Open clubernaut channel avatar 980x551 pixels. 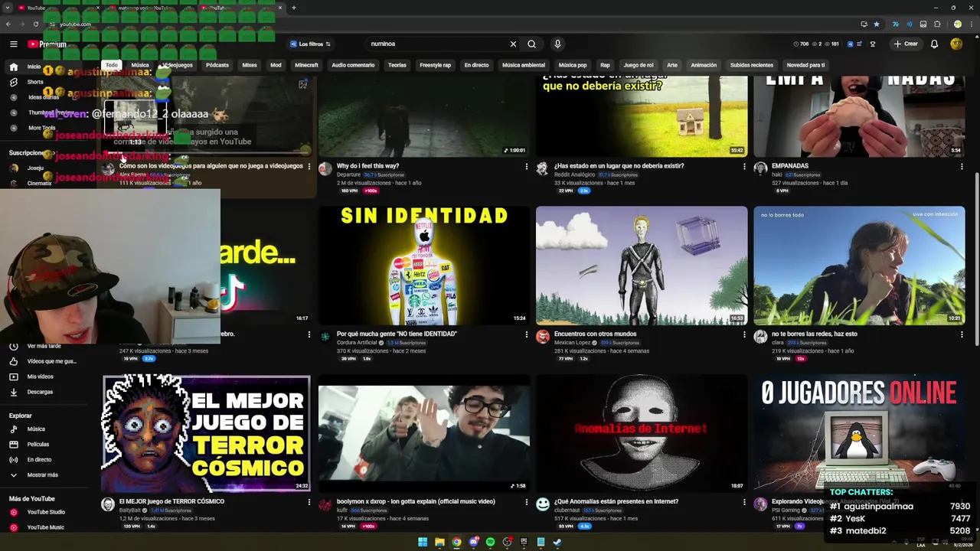(543, 504)
